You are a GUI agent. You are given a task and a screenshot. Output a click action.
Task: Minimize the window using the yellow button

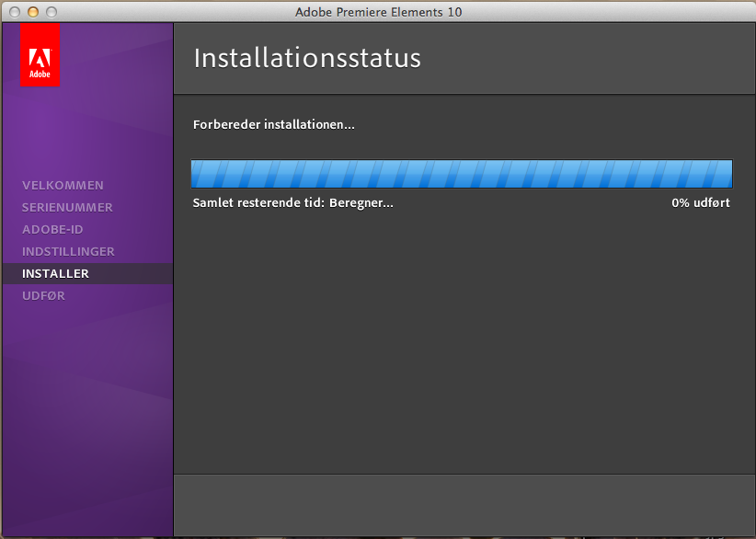pos(33,12)
